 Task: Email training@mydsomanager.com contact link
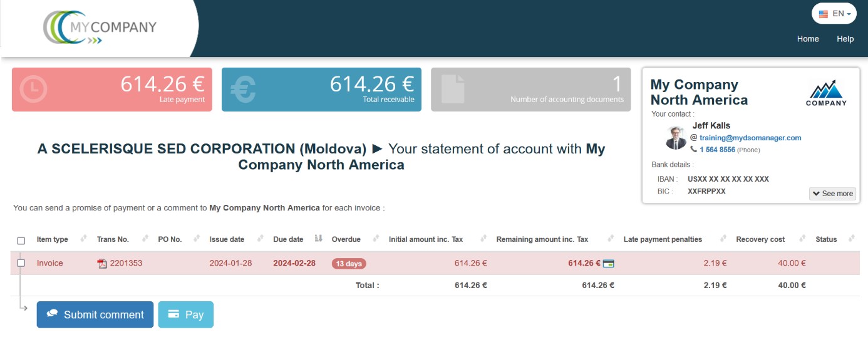click(x=750, y=138)
